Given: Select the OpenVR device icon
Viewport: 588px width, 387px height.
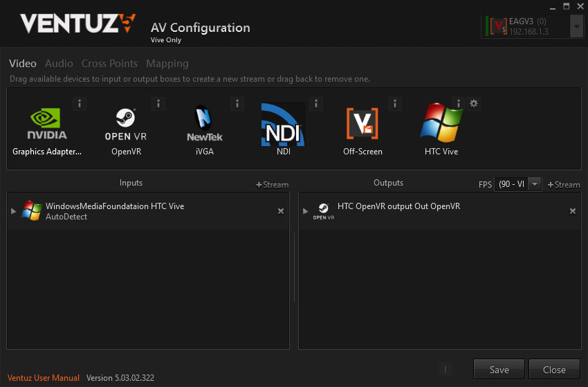Looking at the screenshot, I should coord(125,125).
